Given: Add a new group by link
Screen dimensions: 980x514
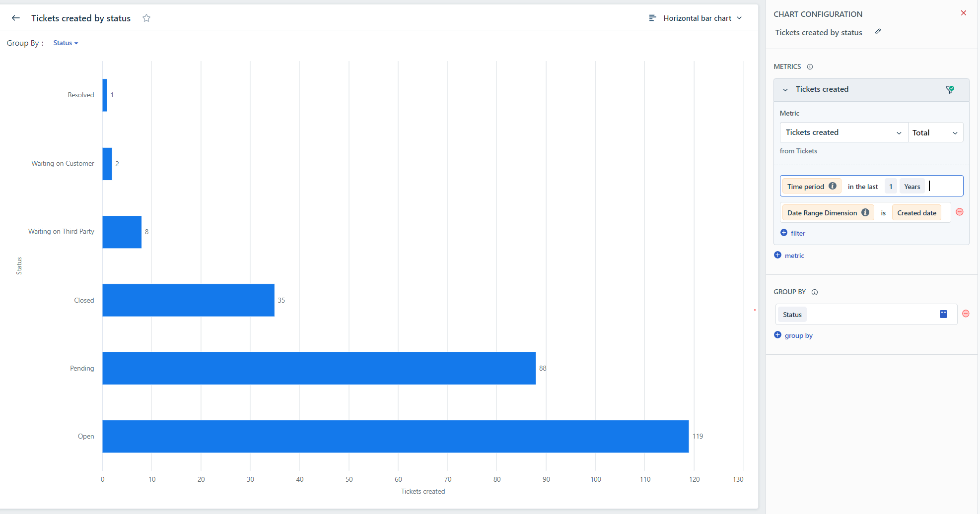Looking at the screenshot, I should click(798, 335).
